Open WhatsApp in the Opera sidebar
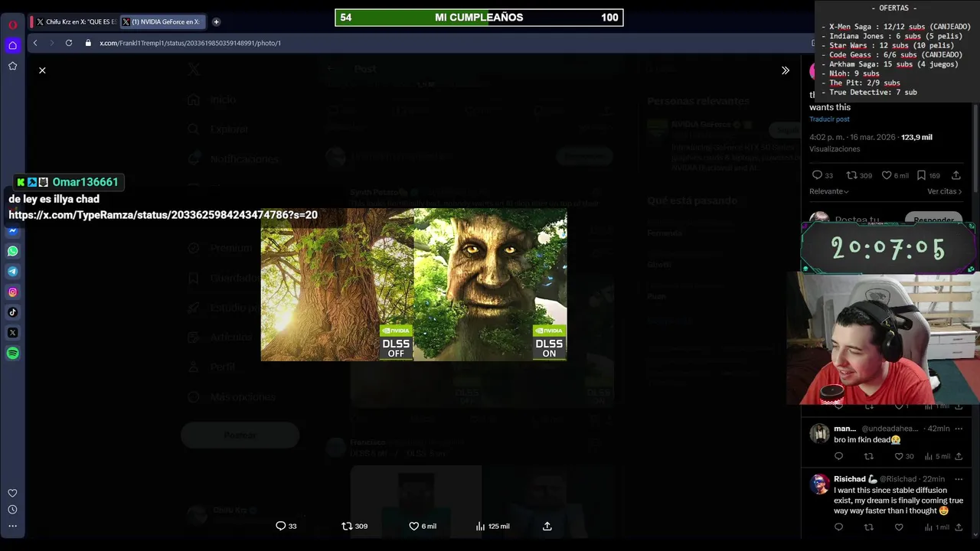The height and width of the screenshot is (551, 980). coord(13,251)
